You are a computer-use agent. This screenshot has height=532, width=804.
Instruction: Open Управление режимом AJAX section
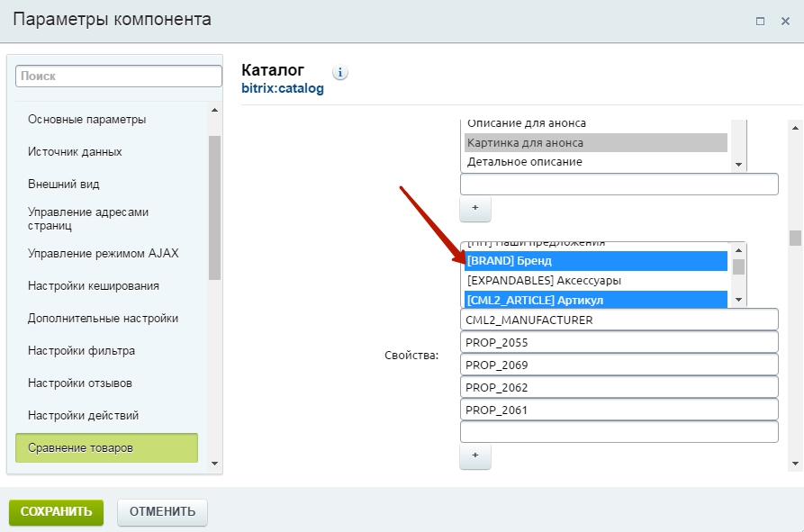[103, 253]
